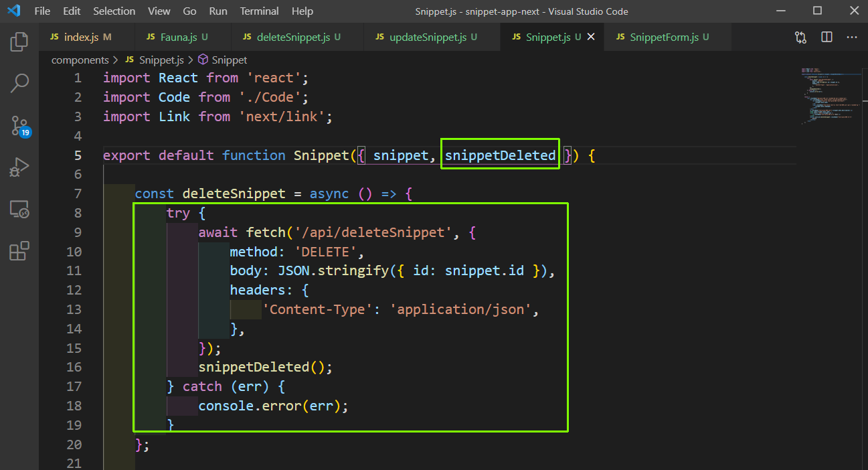This screenshot has width=868, height=470.
Task: Maximize the VS Code window
Action: pyautogui.click(x=817, y=11)
